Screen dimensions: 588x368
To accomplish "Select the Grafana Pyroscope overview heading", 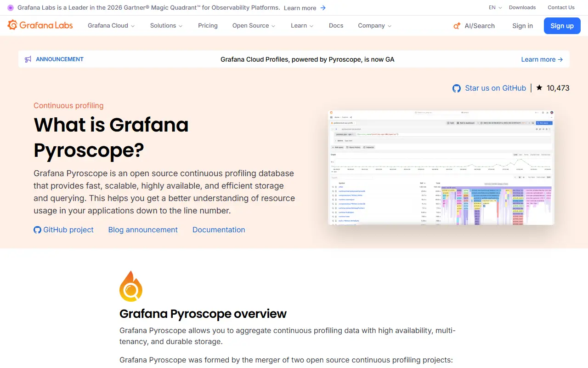I will (x=203, y=314).
